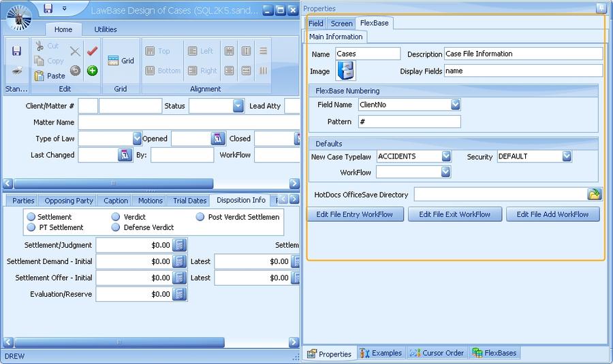
Task: Select the Settlement radio button
Action: coord(31,217)
